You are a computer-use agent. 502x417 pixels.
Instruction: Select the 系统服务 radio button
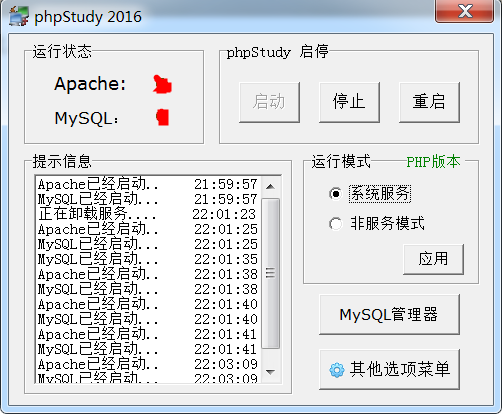tap(335, 194)
